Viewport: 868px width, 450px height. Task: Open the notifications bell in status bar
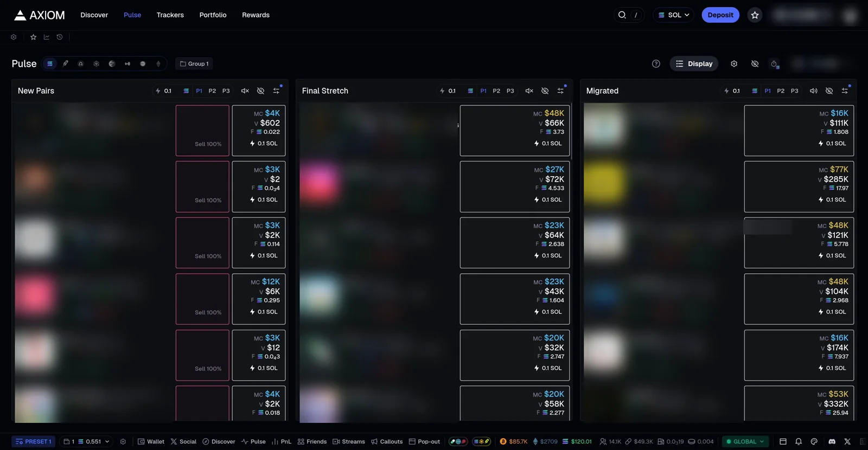coord(799,441)
